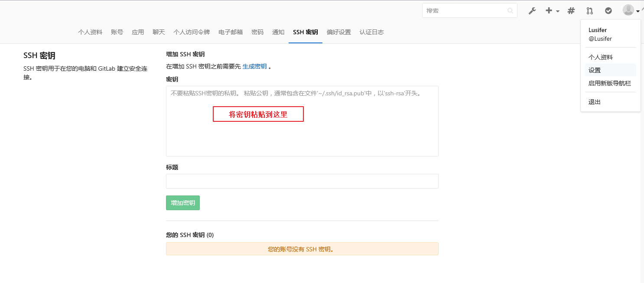The width and height of the screenshot is (644, 283).
Task: Choose 设置 from the user dropdown
Action: (x=595, y=70)
